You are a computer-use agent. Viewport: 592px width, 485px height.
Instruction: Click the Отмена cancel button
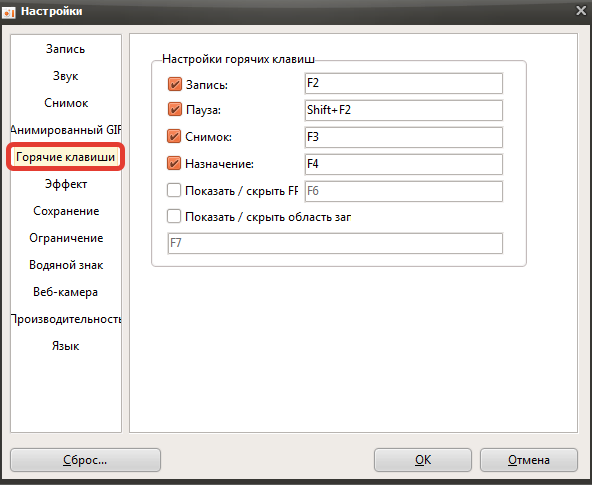529,460
